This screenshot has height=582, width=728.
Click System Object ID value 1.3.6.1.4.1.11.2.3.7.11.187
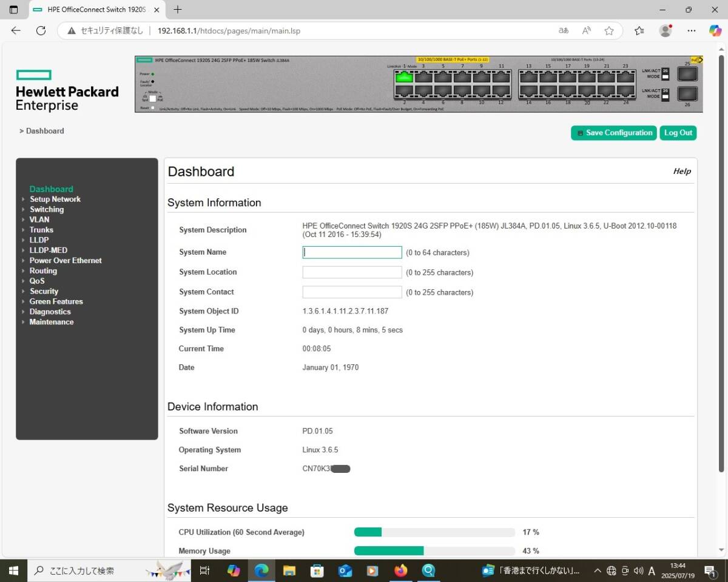pos(345,311)
